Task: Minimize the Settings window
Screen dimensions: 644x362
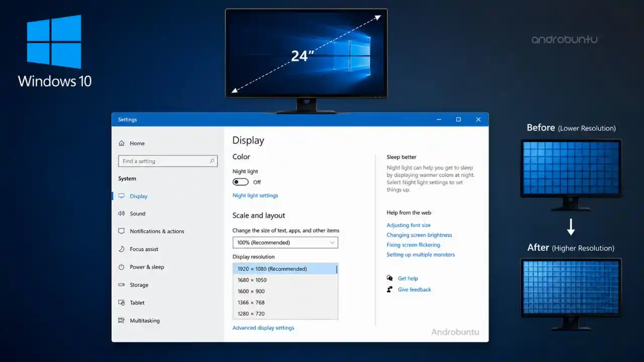Action: click(439, 120)
